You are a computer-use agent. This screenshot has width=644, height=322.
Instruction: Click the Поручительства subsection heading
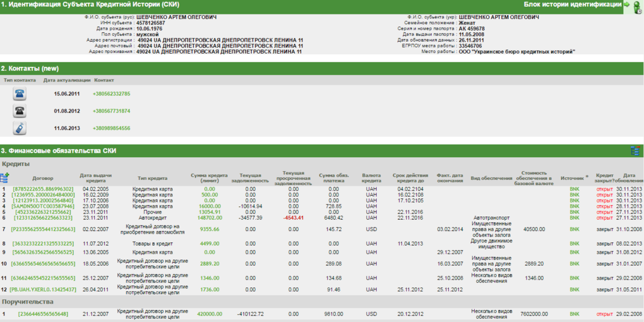23,302
